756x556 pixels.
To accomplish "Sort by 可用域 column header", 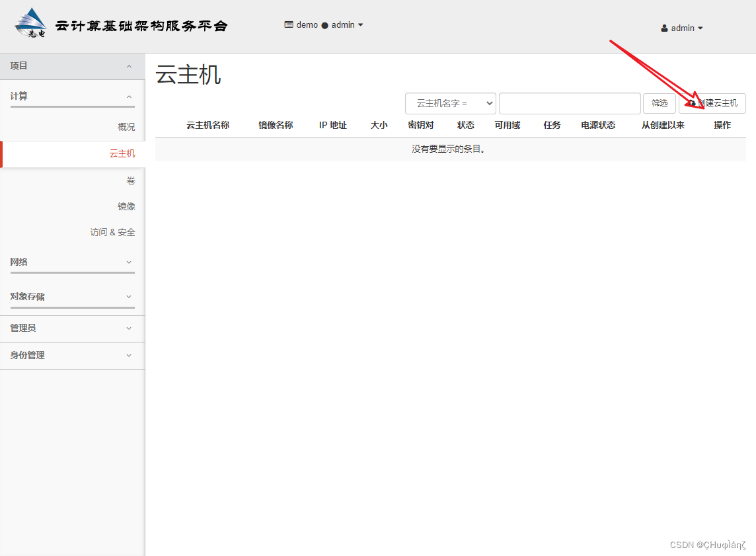I will [508, 126].
